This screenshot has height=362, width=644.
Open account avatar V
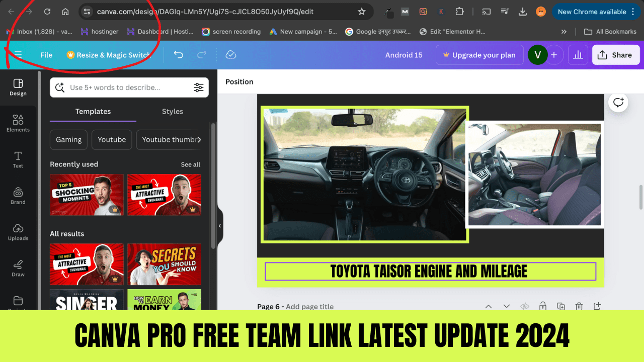537,55
